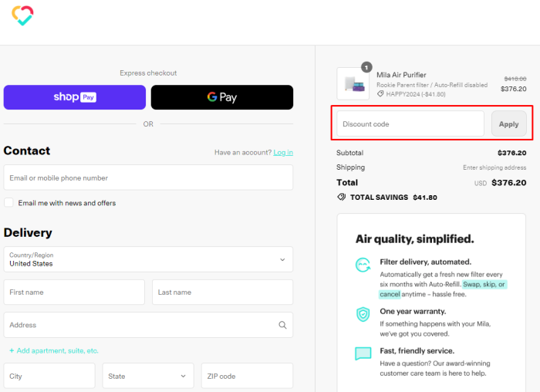Add apartment, suite, etc. link

(54, 350)
